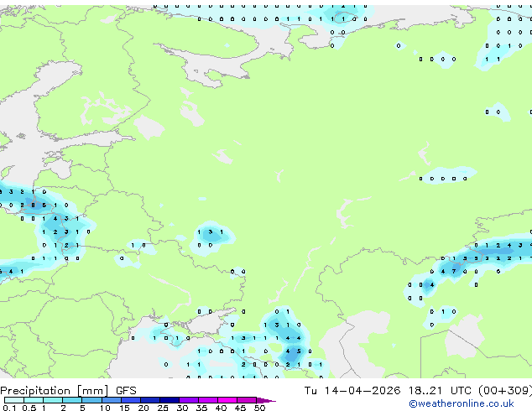Pick the 20–25 mm legend color swatch
The image size is (532, 411).
coord(150,400)
